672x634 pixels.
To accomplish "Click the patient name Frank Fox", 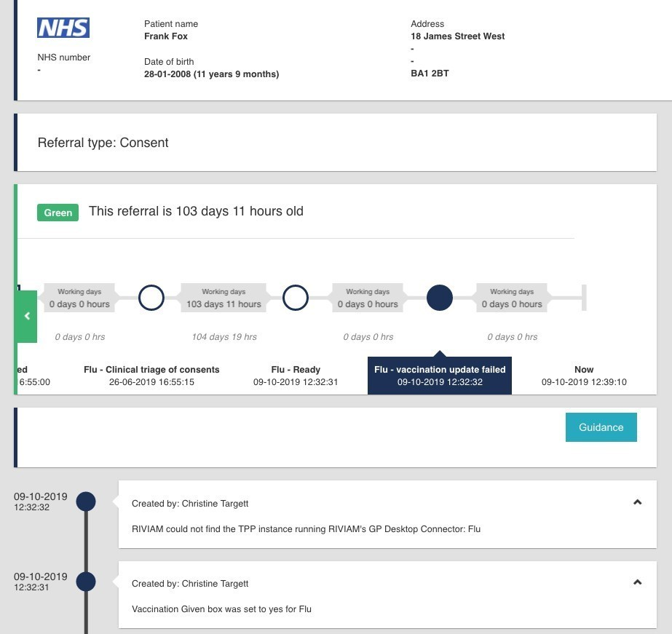I will [166, 36].
